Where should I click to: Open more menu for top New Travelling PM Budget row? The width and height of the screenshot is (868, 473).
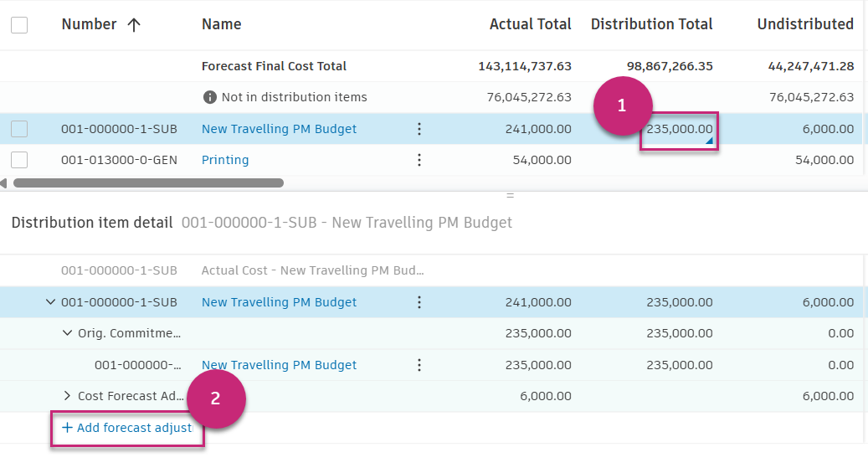[x=419, y=129]
